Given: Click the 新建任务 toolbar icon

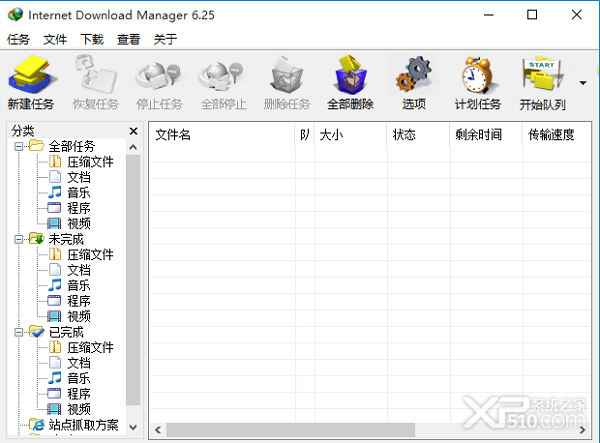Looking at the screenshot, I should (x=31, y=75).
